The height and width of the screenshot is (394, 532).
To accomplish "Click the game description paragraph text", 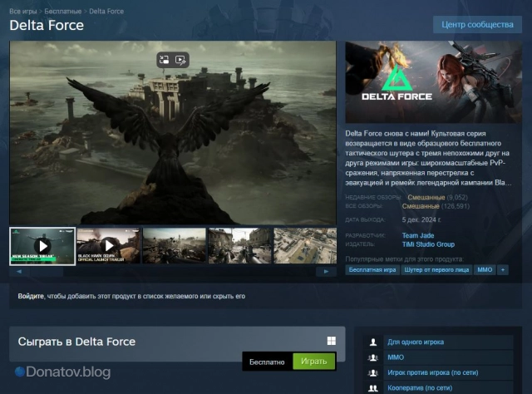I will pyautogui.click(x=428, y=158).
